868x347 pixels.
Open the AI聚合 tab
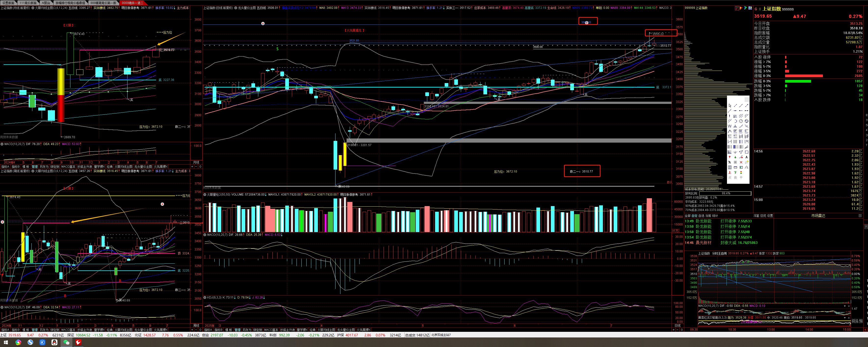[46, 3]
